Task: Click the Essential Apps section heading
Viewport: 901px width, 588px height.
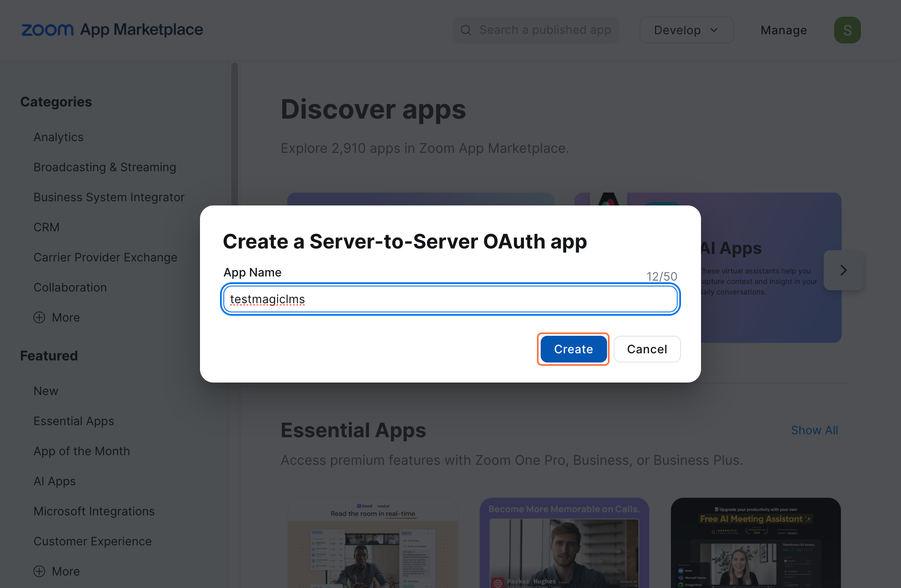Action: (353, 430)
